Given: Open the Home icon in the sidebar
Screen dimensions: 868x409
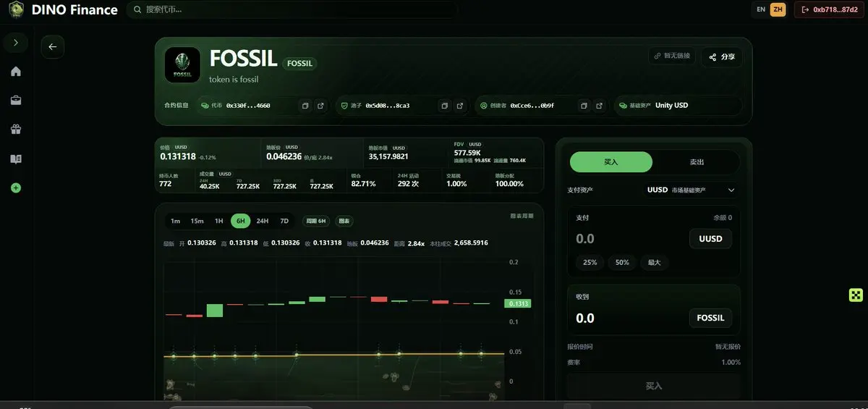Looking at the screenshot, I should [x=16, y=71].
